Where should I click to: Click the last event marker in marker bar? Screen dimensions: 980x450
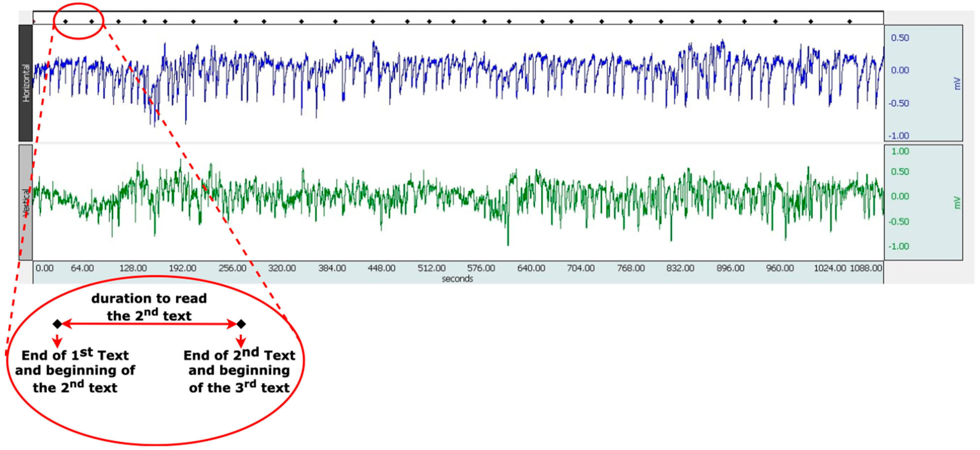click(x=850, y=22)
